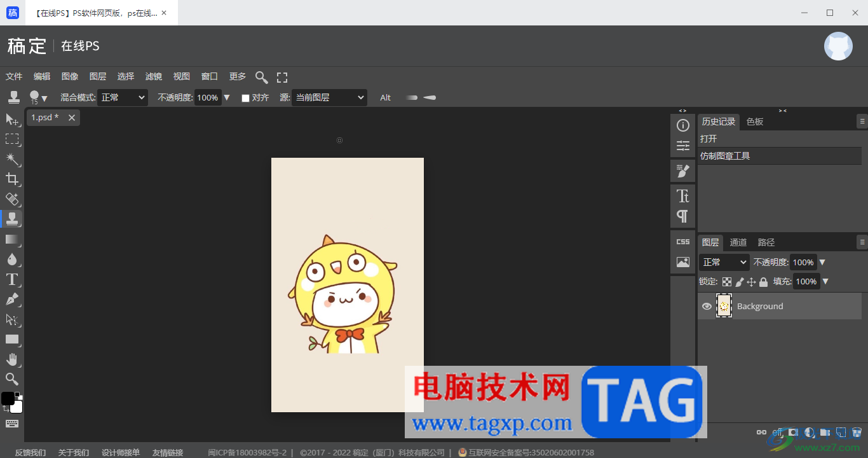Open the Paragraph panel icon
The width and height of the screenshot is (868, 458).
tap(683, 216)
